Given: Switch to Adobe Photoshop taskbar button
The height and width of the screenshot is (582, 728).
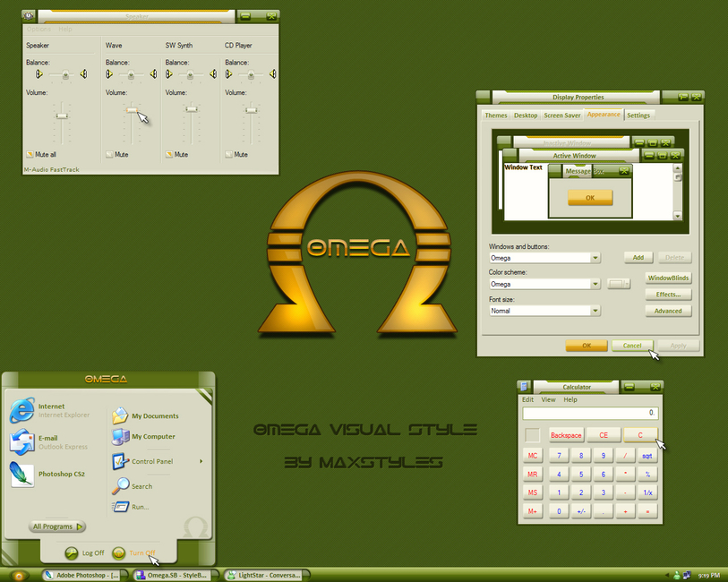Looking at the screenshot, I should pyautogui.click(x=84, y=576).
